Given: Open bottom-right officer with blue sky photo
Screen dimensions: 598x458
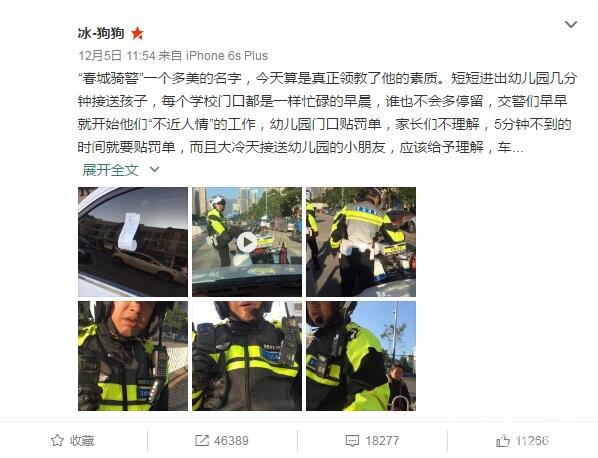Looking at the screenshot, I should pyautogui.click(x=361, y=356).
